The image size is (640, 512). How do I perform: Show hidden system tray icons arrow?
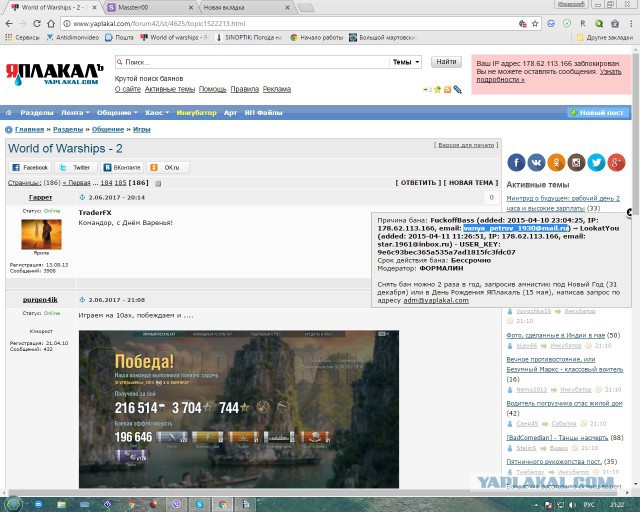click(536, 505)
